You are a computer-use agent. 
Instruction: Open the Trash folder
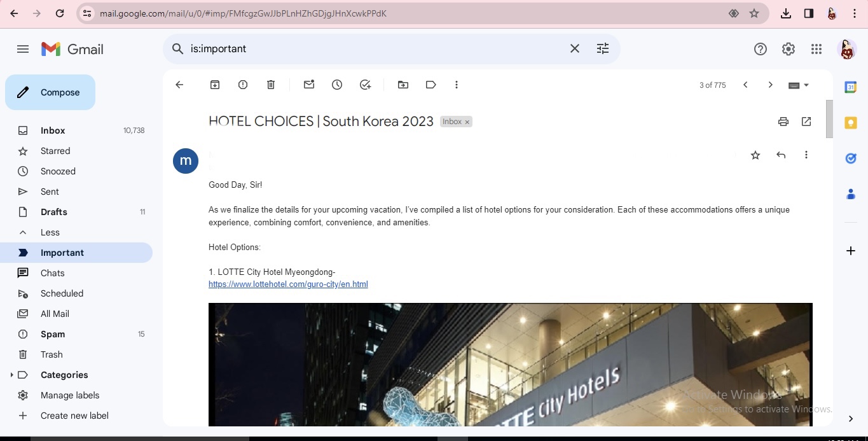pos(76,354)
